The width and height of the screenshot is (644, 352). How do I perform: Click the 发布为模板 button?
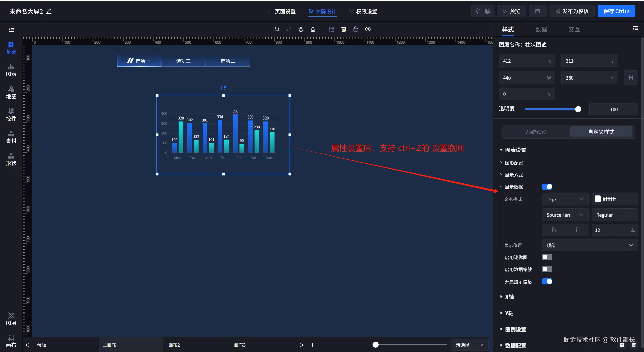[572, 11]
